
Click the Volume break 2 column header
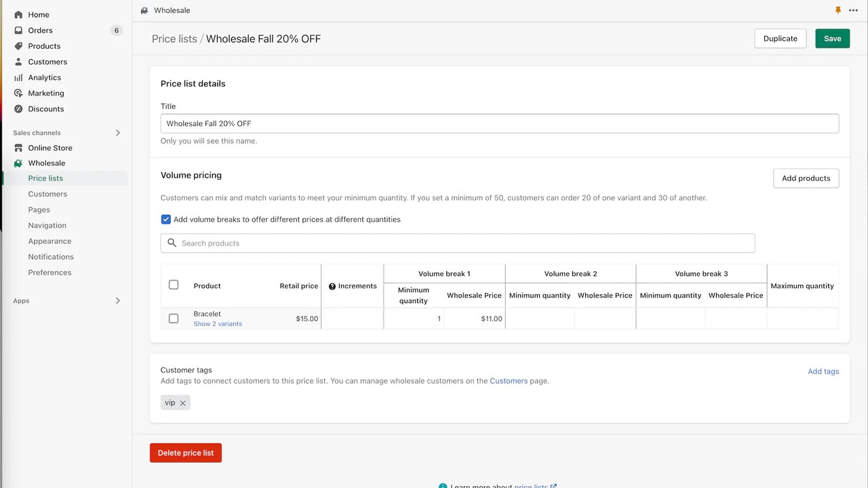[570, 274]
